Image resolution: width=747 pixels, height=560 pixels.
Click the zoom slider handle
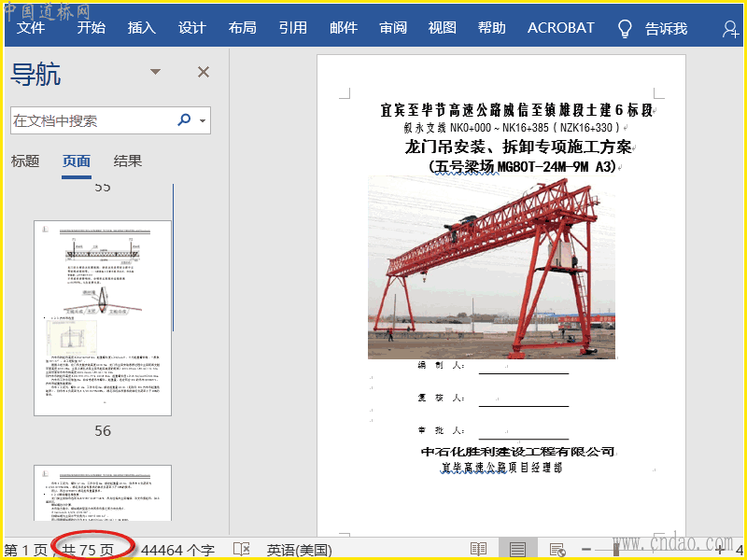[x=616, y=549]
